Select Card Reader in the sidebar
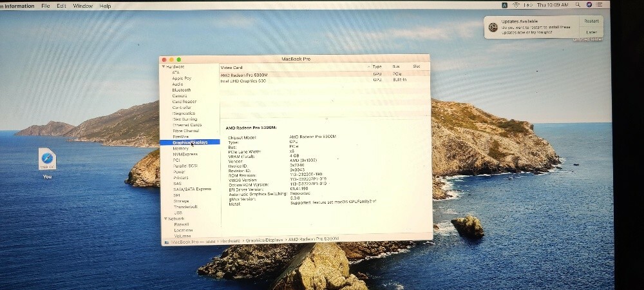 click(184, 101)
